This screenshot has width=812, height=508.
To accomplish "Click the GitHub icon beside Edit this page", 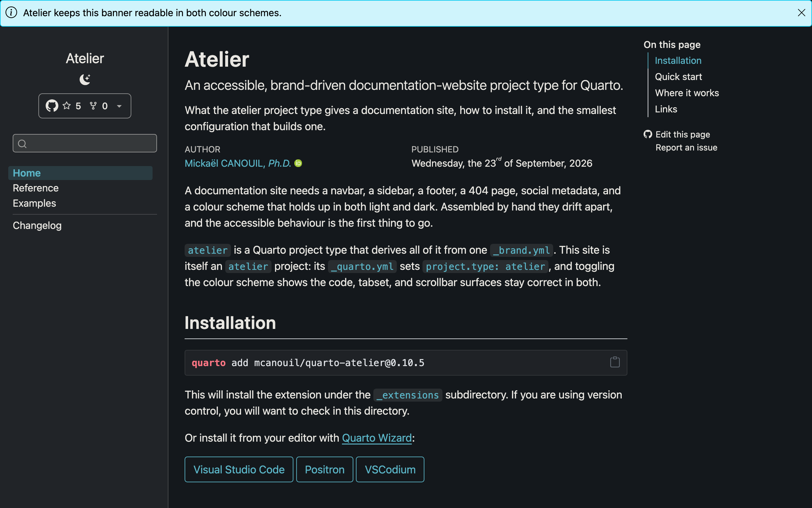I will tap(648, 134).
